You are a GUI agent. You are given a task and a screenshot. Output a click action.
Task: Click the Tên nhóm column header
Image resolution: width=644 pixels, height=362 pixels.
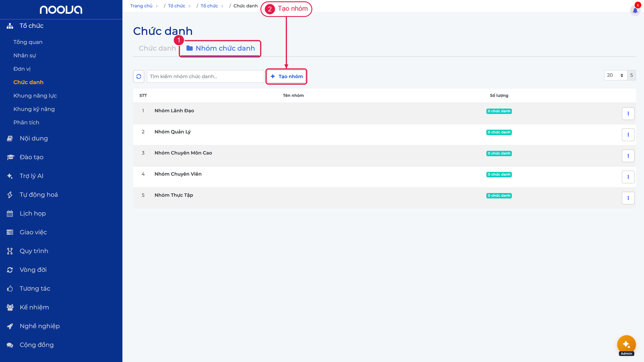coord(293,96)
